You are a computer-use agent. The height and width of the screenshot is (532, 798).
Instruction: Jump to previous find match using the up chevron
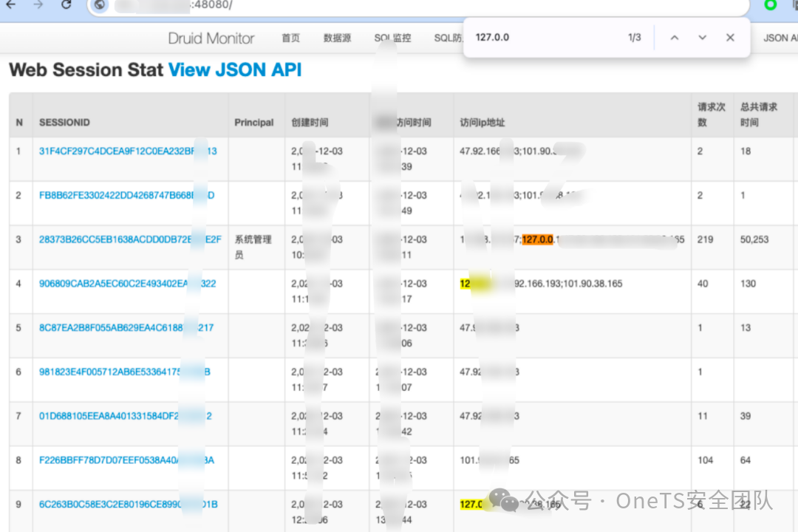pos(675,38)
